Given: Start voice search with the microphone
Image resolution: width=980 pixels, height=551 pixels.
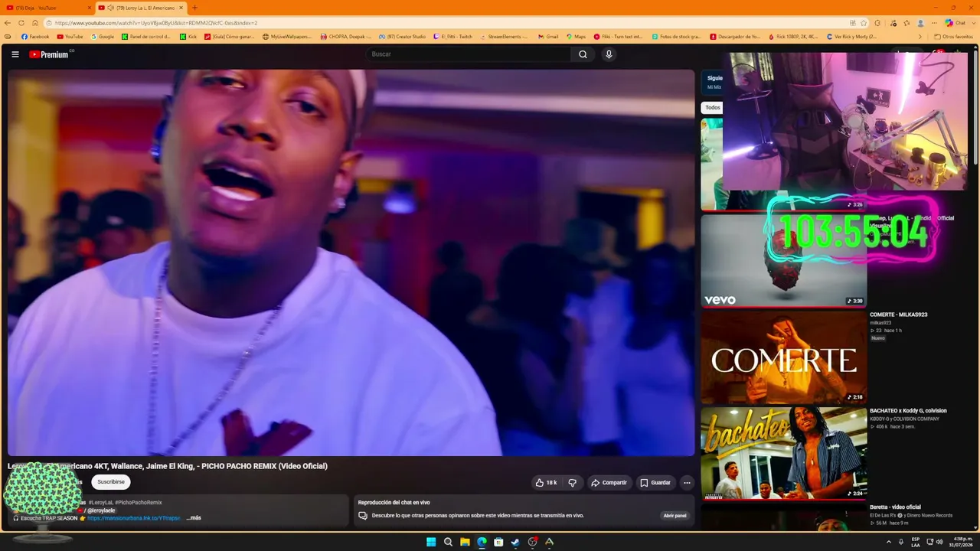Looking at the screenshot, I should tap(609, 54).
